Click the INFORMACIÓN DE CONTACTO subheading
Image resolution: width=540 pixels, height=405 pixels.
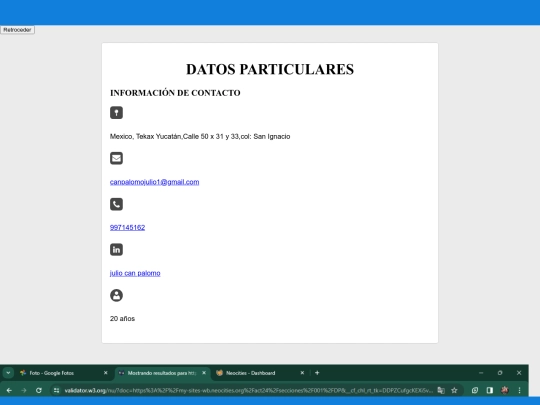pyautogui.click(x=175, y=93)
